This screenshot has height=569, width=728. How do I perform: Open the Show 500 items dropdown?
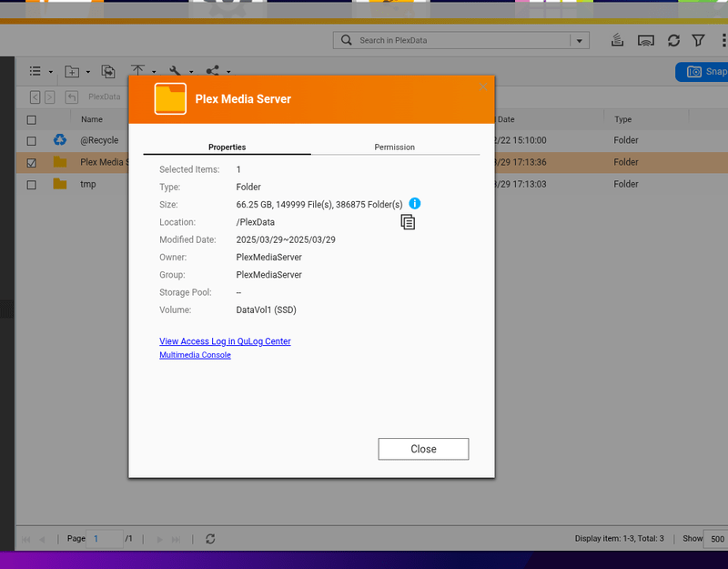pyautogui.click(x=716, y=539)
